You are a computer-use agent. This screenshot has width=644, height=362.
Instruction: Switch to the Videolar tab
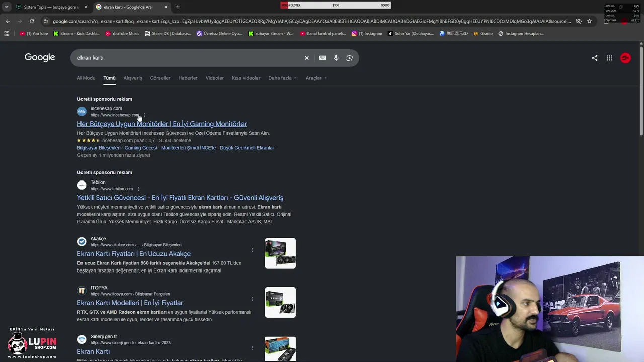point(215,78)
